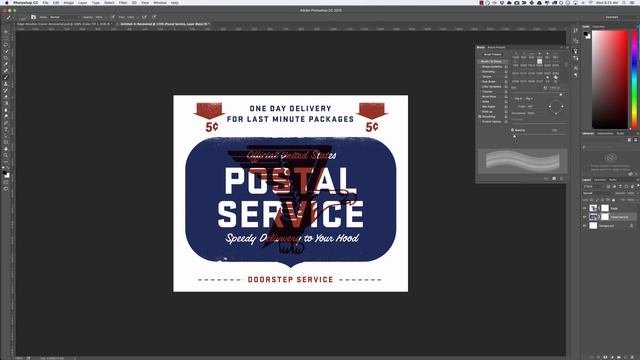Open the Apple menu
This screenshot has width=640, height=360.
(x=6, y=3)
